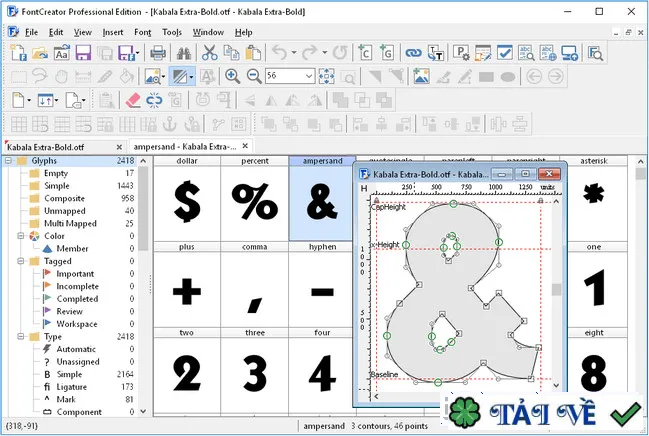
Task: Select the Ligature type item
Action: 71,387
